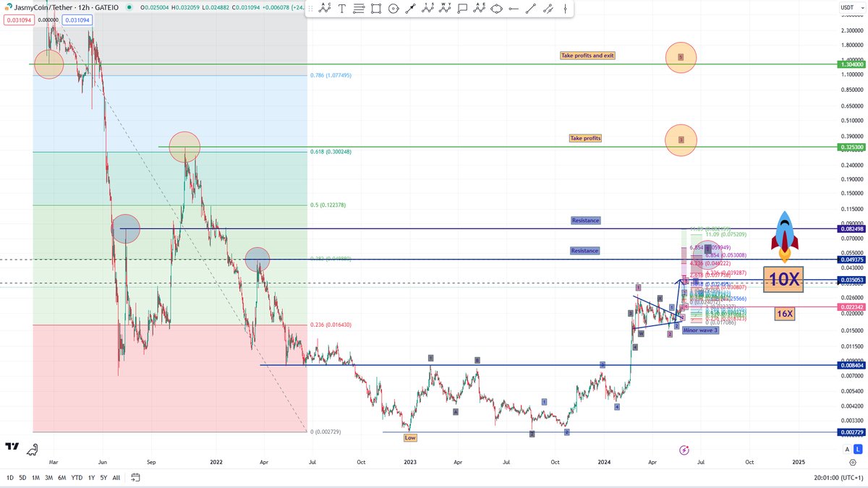Set range to 6M
868x488 pixels.
point(63,478)
